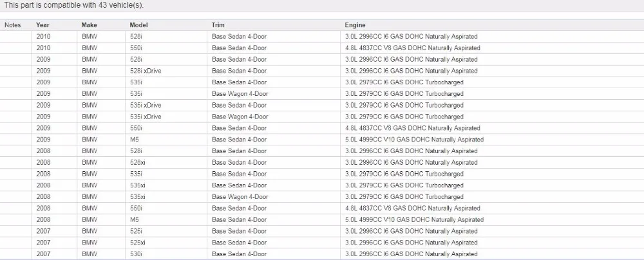Click the BMW make cell in the 2009 M5 row
The height and width of the screenshot is (260, 644).
[x=90, y=140]
